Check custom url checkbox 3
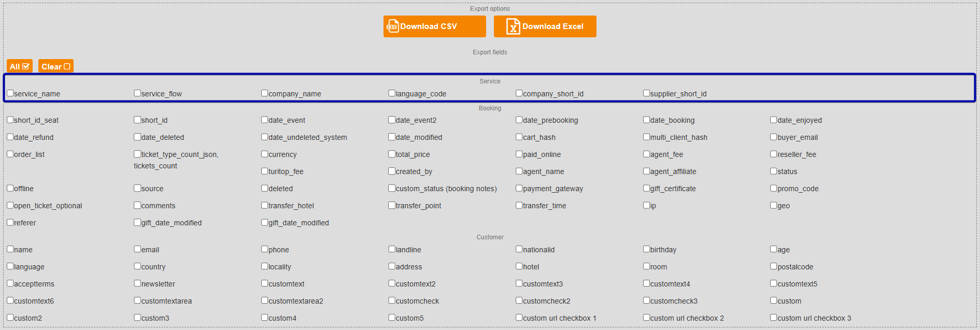The image size is (980, 330). (774, 318)
